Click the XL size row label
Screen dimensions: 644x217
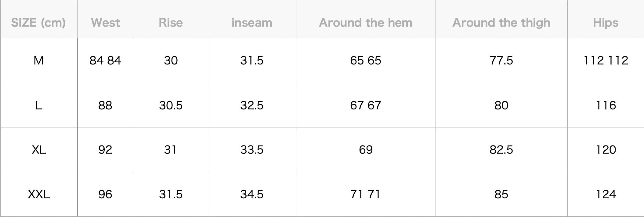click(x=39, y=150)
